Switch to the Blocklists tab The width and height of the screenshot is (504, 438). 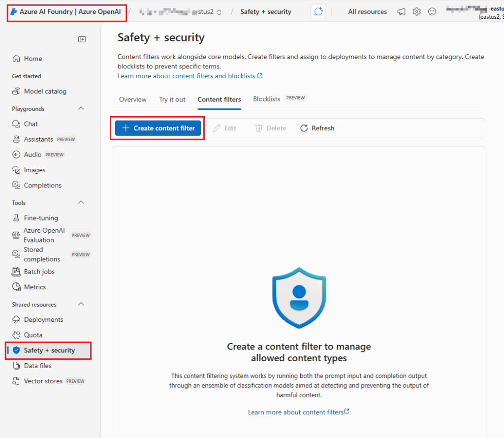coord(266,99)
